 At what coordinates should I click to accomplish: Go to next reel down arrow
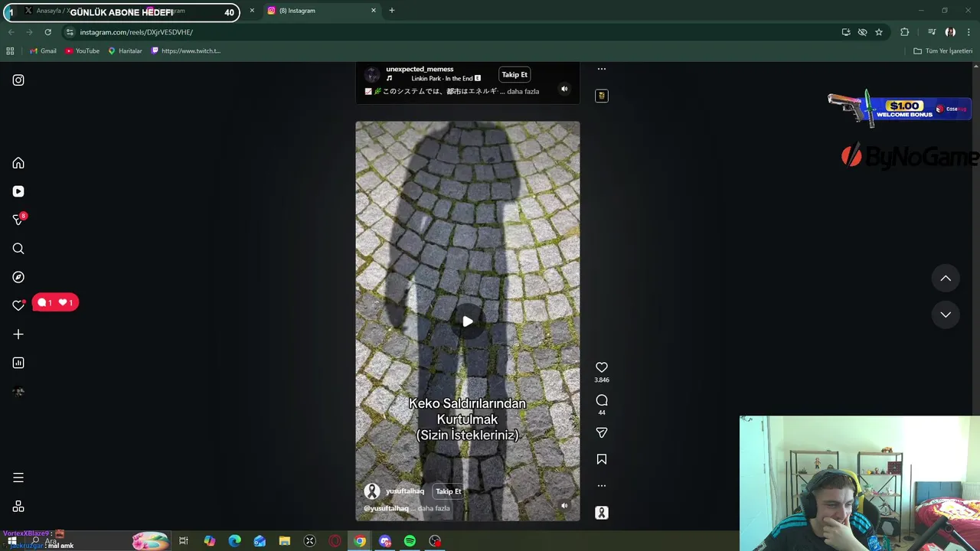[x=946, y=315]
